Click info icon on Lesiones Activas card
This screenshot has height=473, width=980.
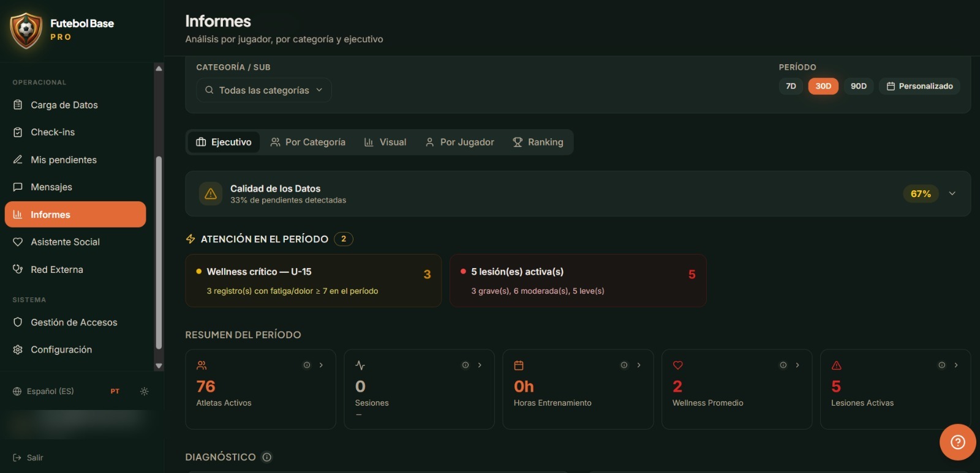[x=942, y=365]
